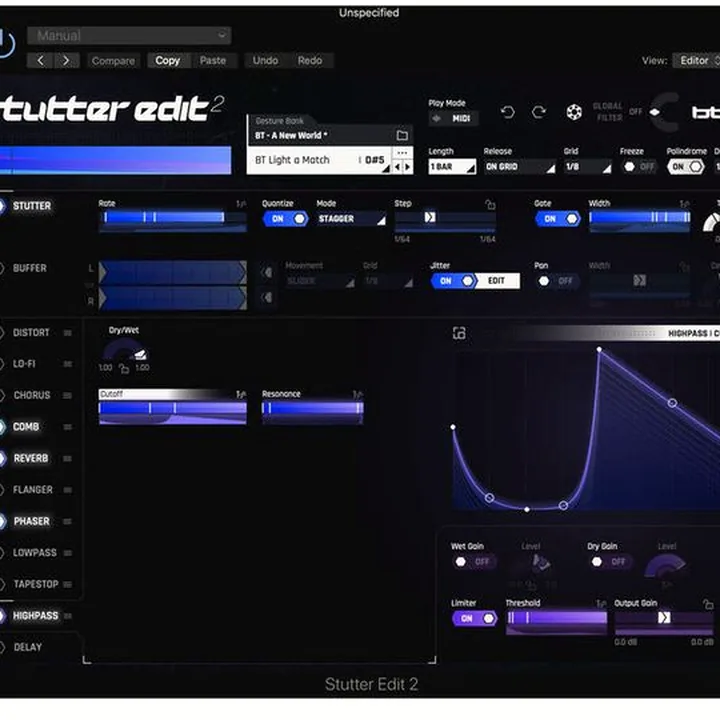
Task: Click the Threshold curve icon
Action: pyautogui.click(x=601, y=603)
